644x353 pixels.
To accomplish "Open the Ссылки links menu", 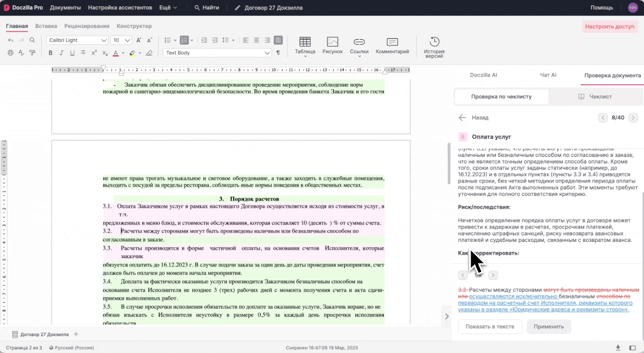I will [x=359, y=46].
